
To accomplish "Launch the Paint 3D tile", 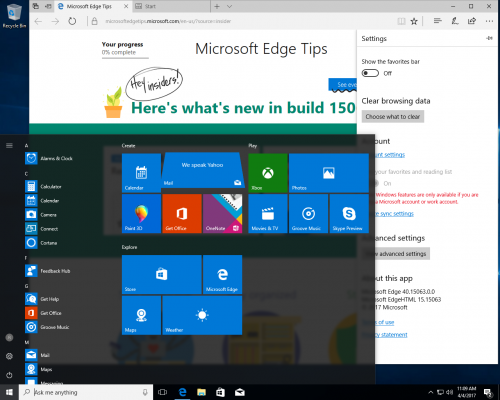I will pyautogui.click(x=141, y=213).
